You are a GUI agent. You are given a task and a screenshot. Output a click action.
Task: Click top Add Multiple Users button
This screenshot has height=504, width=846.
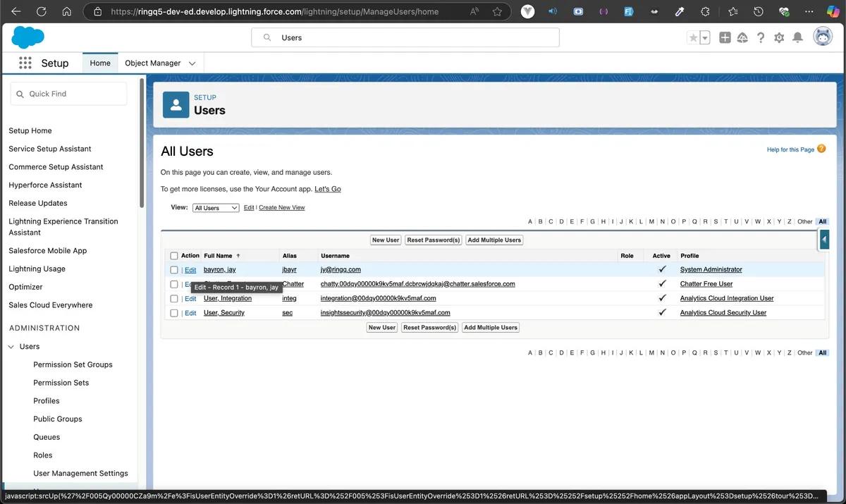click(x=494, y=240)
